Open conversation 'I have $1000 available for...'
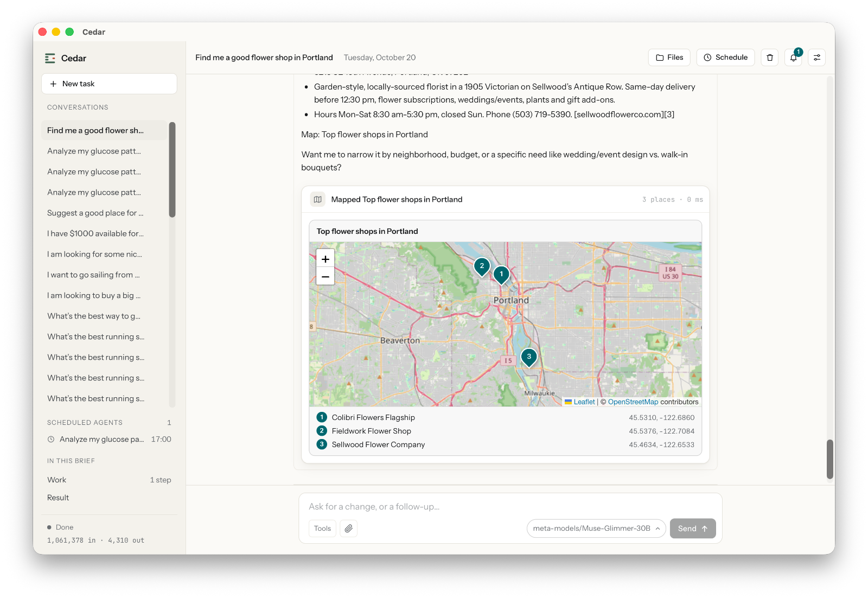The width and height of the screenshot is (868, 598). click(x=104, y=233)
